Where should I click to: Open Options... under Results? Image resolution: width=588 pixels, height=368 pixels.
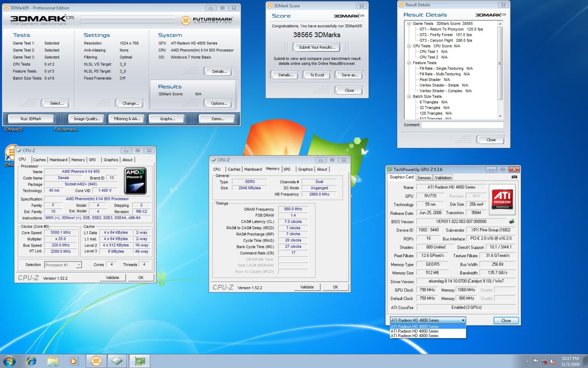[x=219, y=103]
